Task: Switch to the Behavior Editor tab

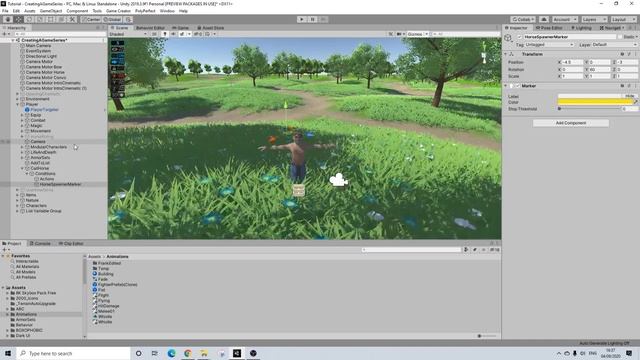Action: [150, 28]
